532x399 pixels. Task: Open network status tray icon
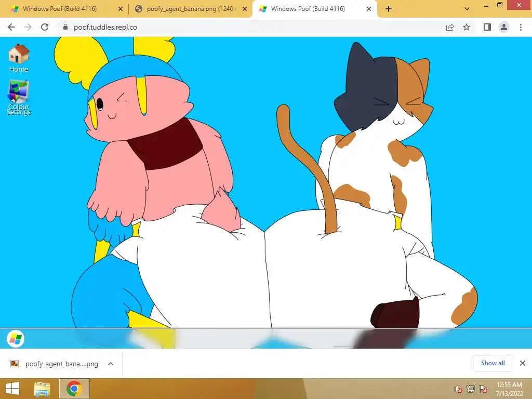471,389
